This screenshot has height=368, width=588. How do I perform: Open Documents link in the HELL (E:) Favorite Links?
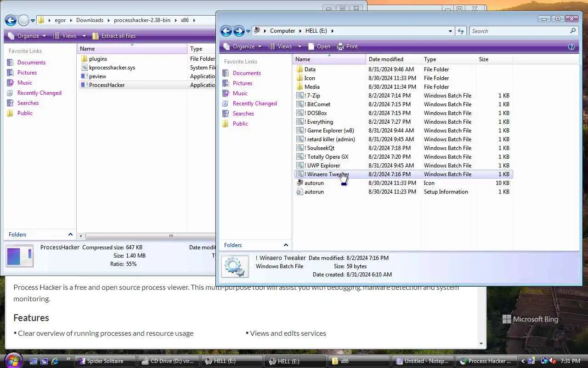pyautogui.click(x=247, y=73)
